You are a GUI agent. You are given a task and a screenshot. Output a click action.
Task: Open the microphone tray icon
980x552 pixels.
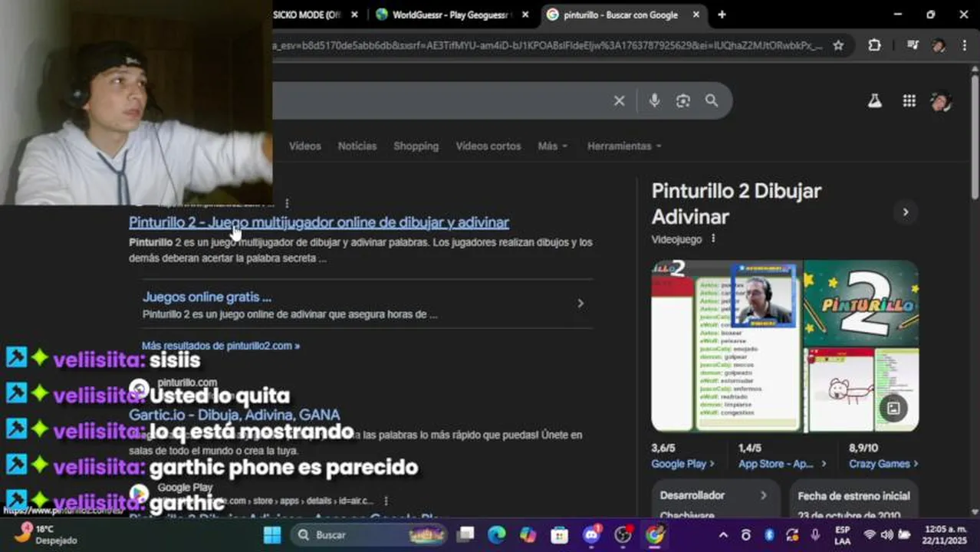[815, 534]
